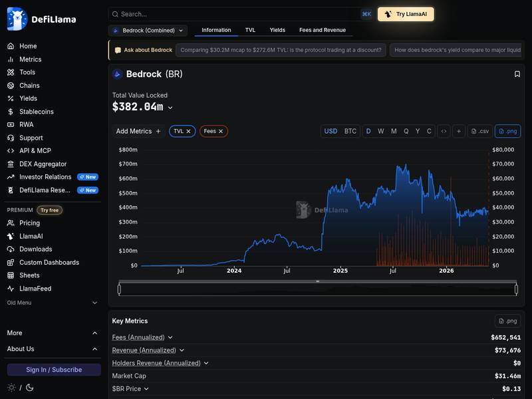This screenshot has height=399, width=532.
Task: Click the Pricing people icon
Action: [11, 223]
